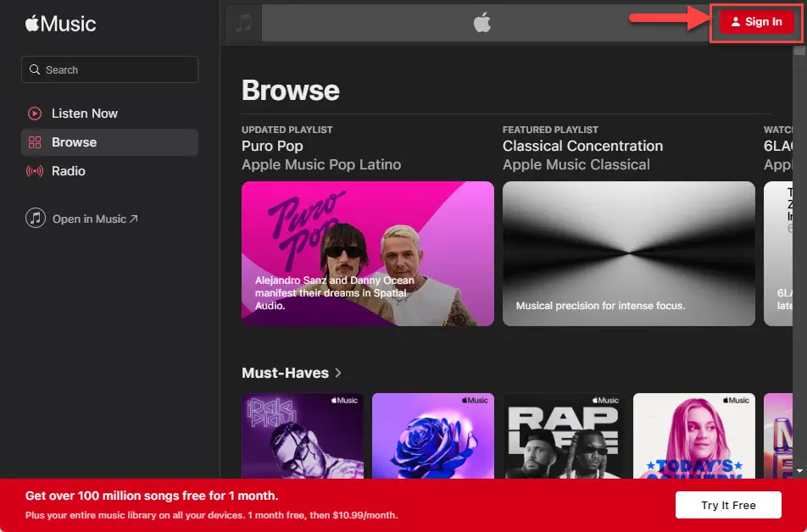Screen dimensions: 807x532
Task: Click the Classical Concentration title text
Action: click(582, 146)
